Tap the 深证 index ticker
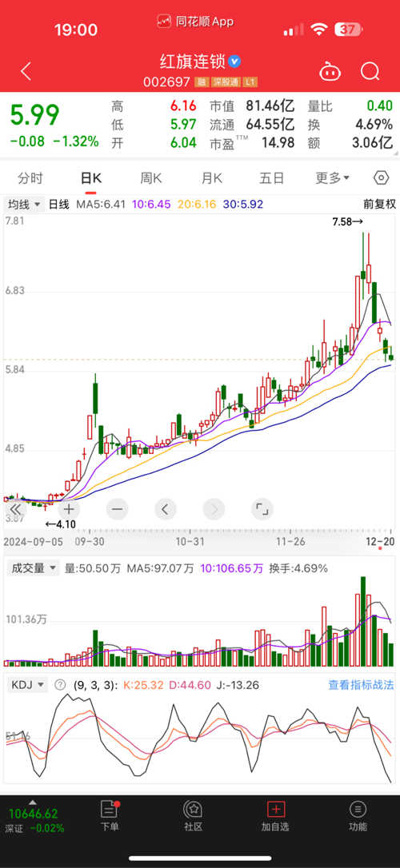Image resolution: width=400 pixels, height=868 pixels. (x=36, y=820)
